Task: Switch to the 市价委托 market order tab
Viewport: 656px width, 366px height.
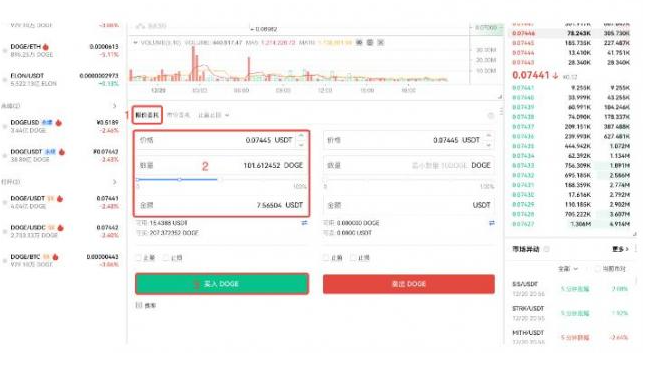Action: coord(179,115)
